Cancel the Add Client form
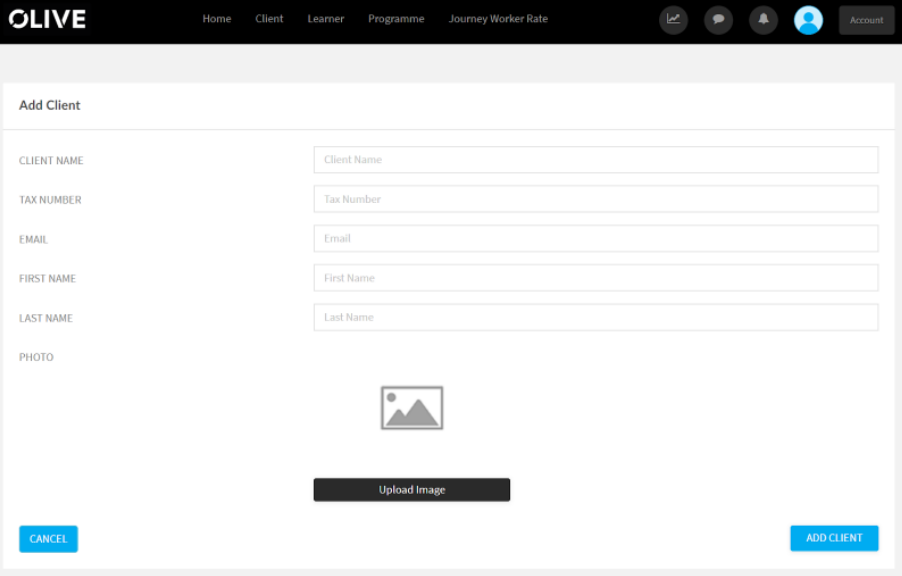Image resolution: width=902 pixels, height=576 pixels. [x=48, y=538]
